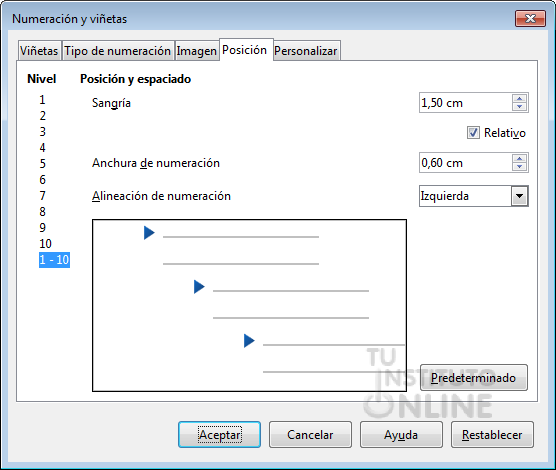Image resolution: width=556 pixels, height=470 pixels.
Task: Switch to the Viñetas tab
Action: click(x=39, y=51)
